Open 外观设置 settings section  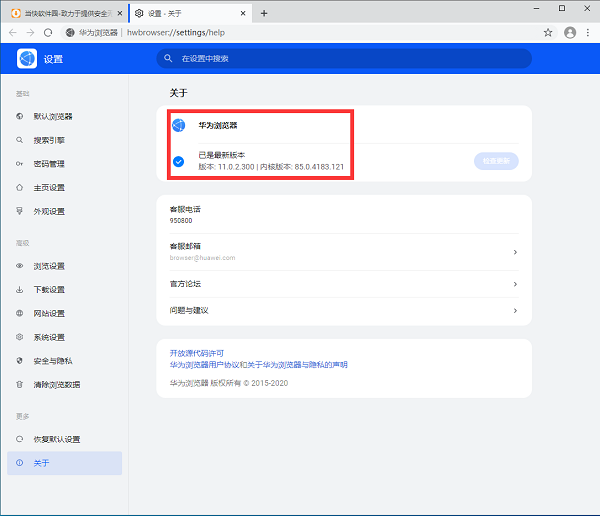coord(64,211)
